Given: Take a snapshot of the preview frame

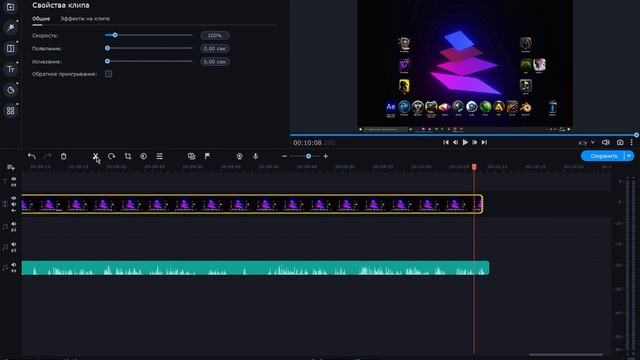Looking at the screenshot, I should point(620,142).
